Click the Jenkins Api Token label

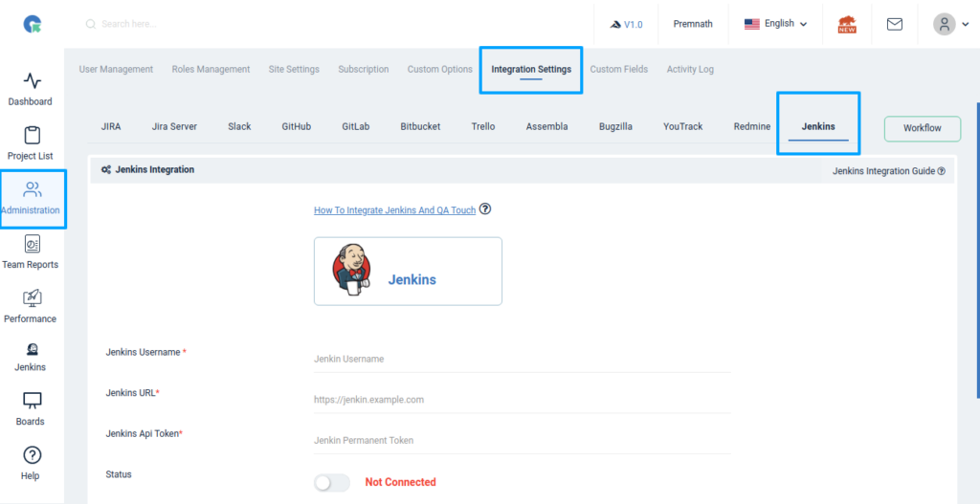(x=143, y=433)
